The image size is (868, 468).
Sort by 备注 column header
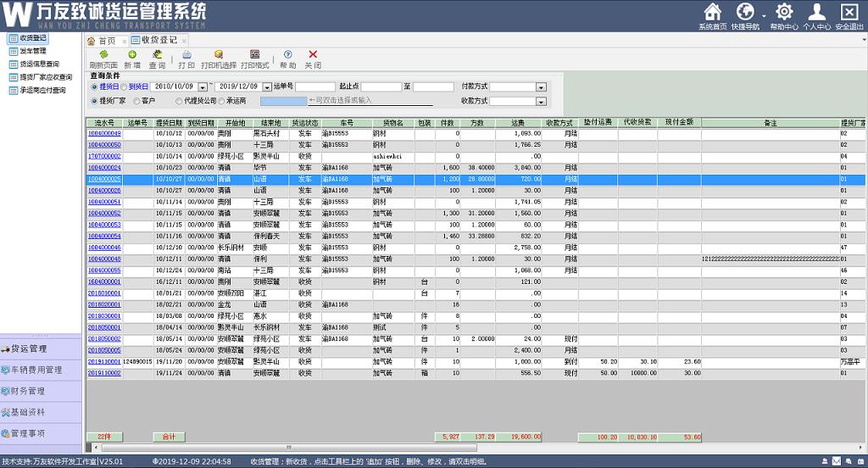click(770, 123)
